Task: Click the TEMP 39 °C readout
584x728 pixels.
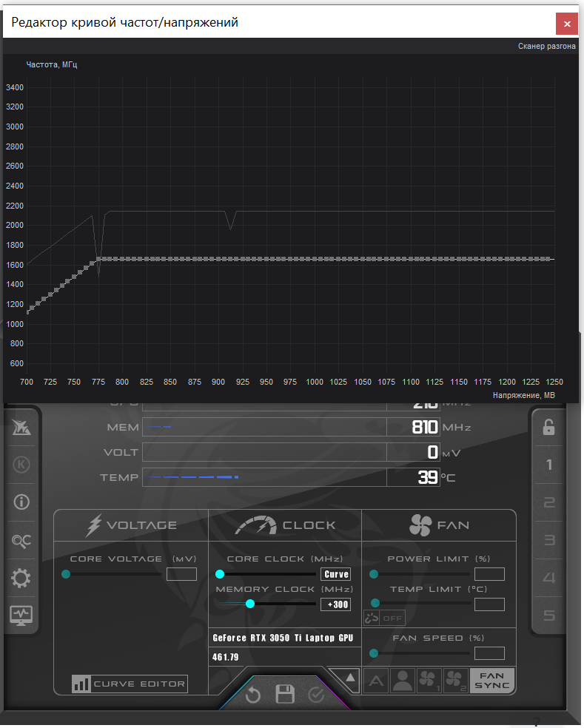Action: [x=412, y=477]
